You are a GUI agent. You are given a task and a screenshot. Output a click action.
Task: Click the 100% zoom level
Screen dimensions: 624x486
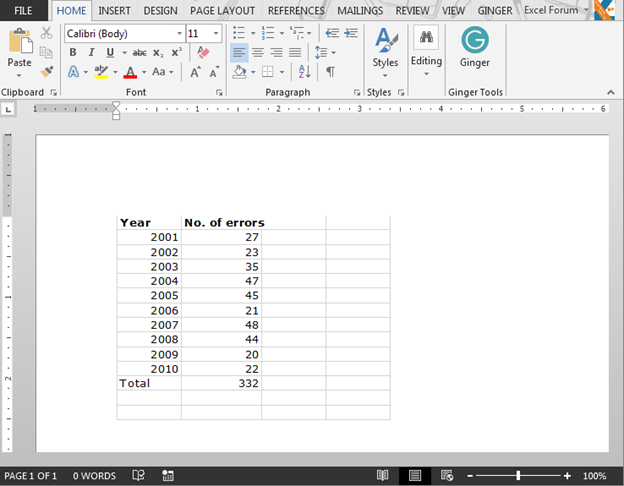coord(595,476)
